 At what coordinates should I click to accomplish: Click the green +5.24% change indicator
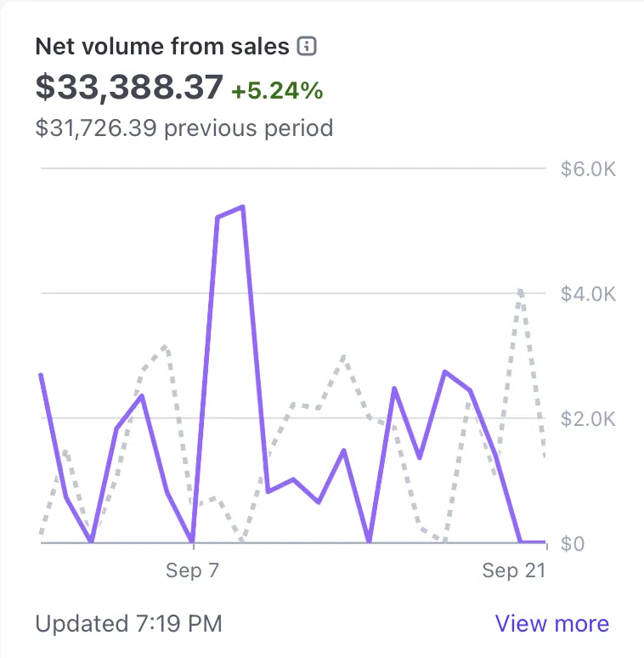pyautogui.click(x=277, y=90)
